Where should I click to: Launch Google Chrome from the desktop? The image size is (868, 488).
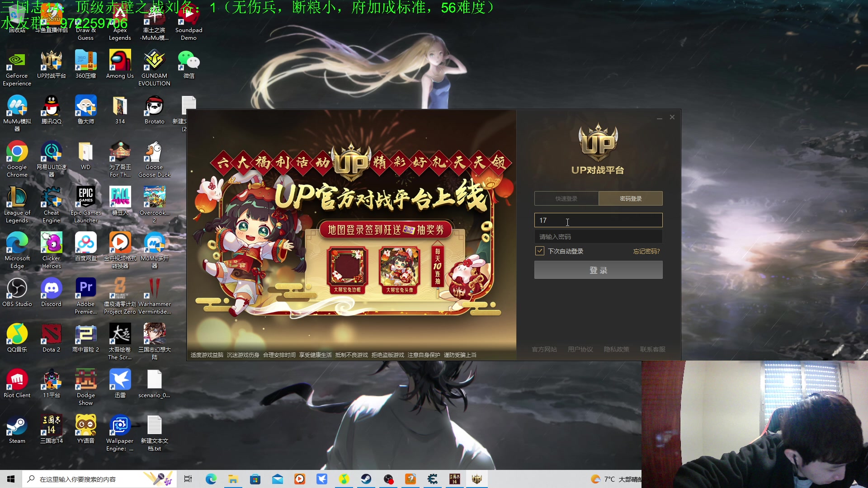tap(17, 159)
